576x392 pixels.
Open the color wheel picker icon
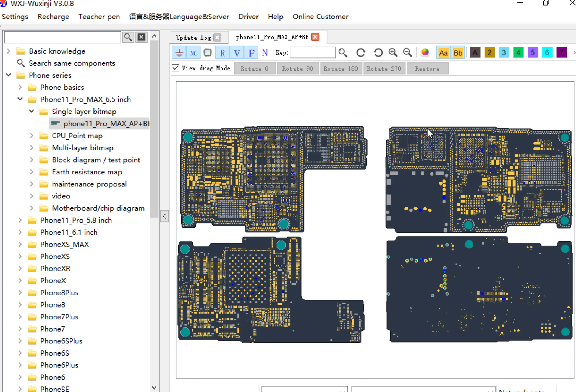[425, 52]
